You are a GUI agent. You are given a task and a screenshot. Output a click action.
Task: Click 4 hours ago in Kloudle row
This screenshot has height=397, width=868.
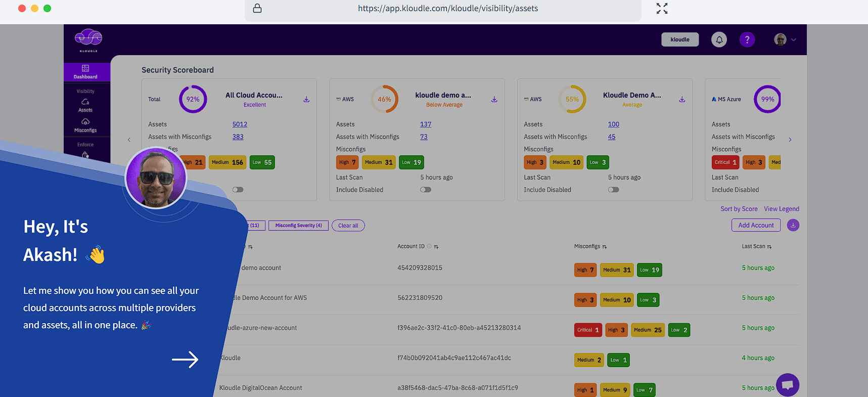758,358
